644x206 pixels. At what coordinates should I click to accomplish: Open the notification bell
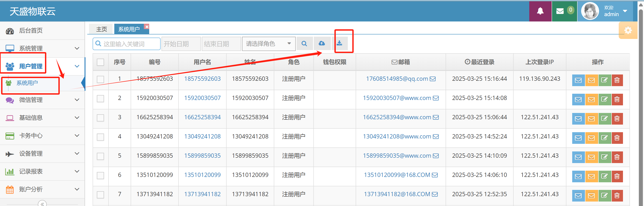(540, 11)
